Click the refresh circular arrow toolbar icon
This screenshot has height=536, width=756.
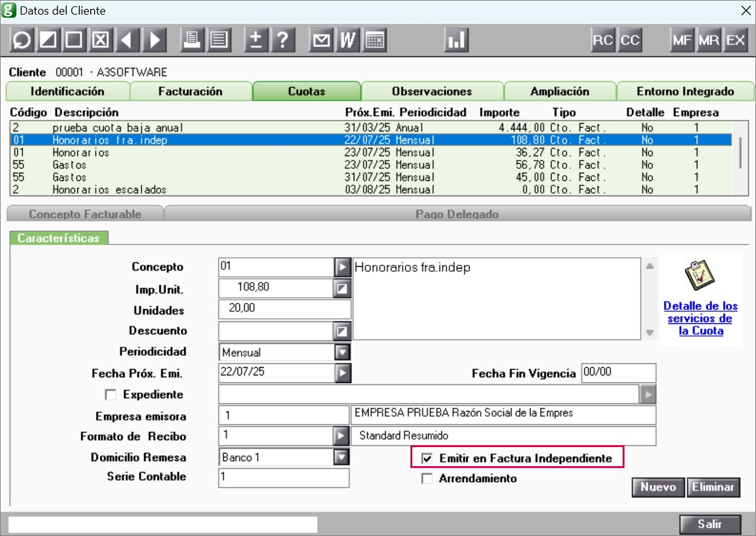(x=22, y=39)
